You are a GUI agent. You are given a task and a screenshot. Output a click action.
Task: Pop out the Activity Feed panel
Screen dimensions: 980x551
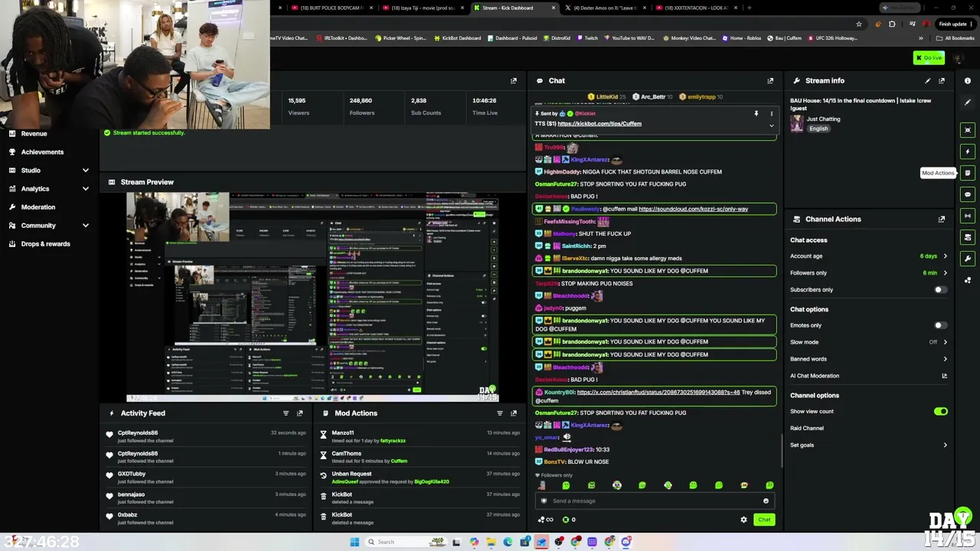pos(299,413)
